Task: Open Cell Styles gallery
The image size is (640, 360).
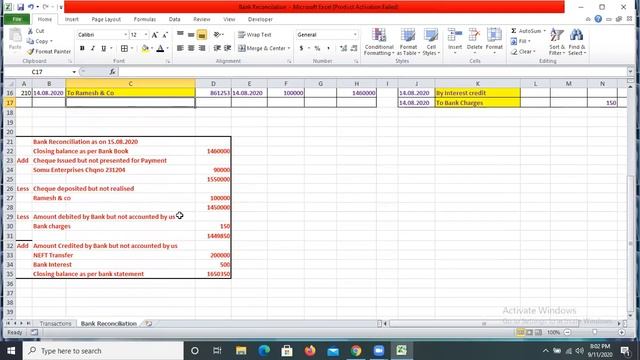Action: [x=431, y=42]
